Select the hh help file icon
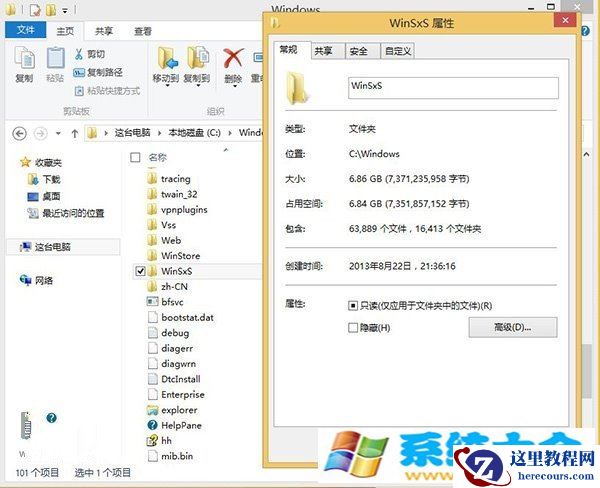This screenshot has width=600, height=488. pyautogui.click(x=152, y=441)
